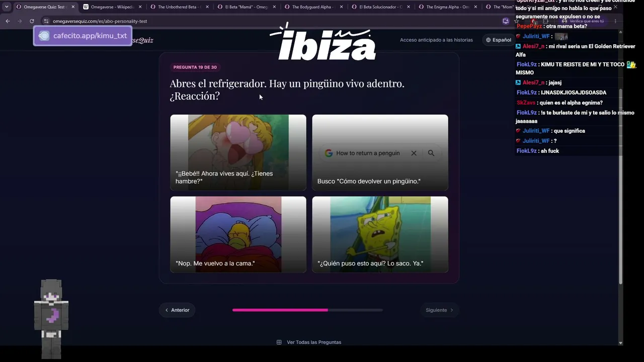Close the Omegaverse - Wikipedia tab

140,7
